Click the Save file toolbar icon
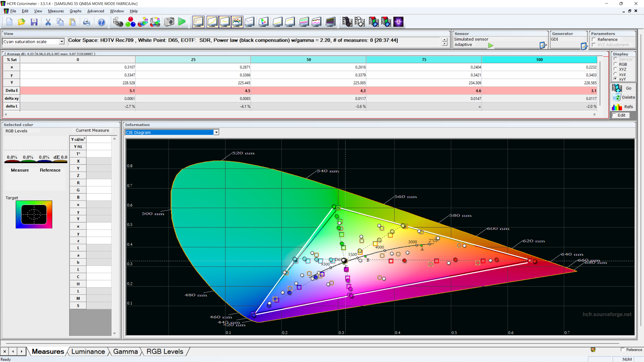Viewport: 644px width, 362px height. (34, 22)
